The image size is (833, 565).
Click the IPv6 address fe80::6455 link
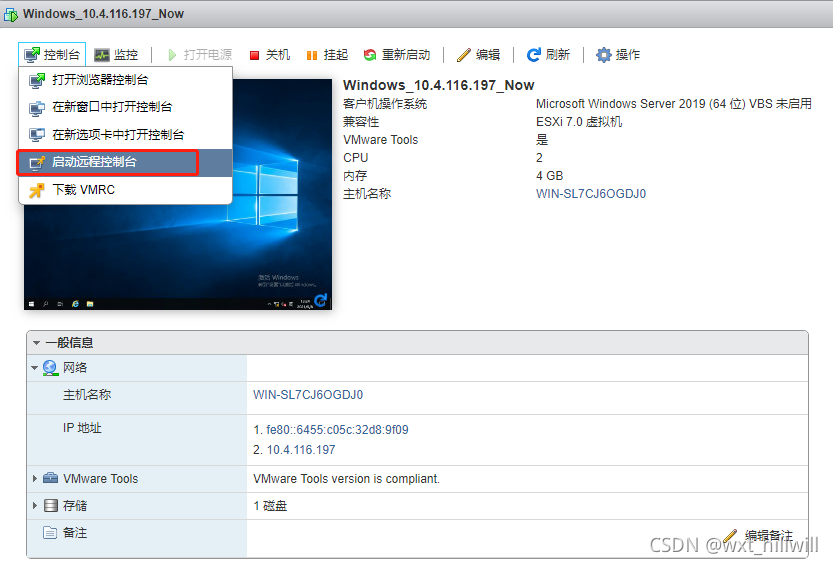click(x=337, y=430)
